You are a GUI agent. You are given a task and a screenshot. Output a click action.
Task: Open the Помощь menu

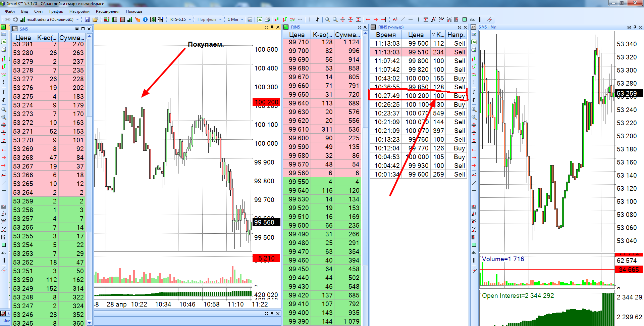pyautogui.click(x=134, y=11)
